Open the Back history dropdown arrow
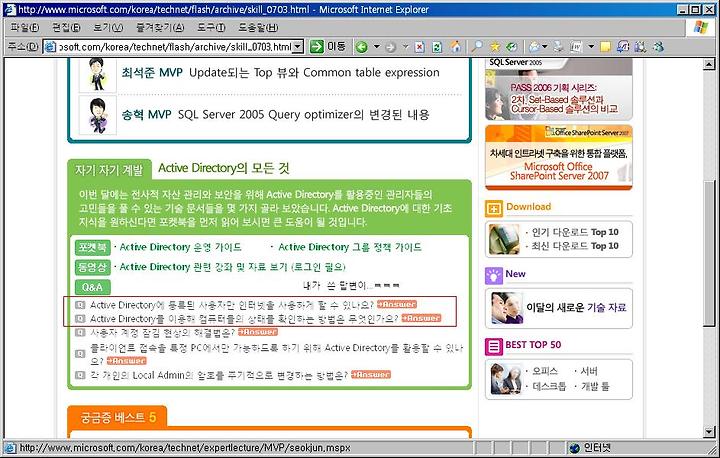 pyautogui.click(x=377, y=47)
